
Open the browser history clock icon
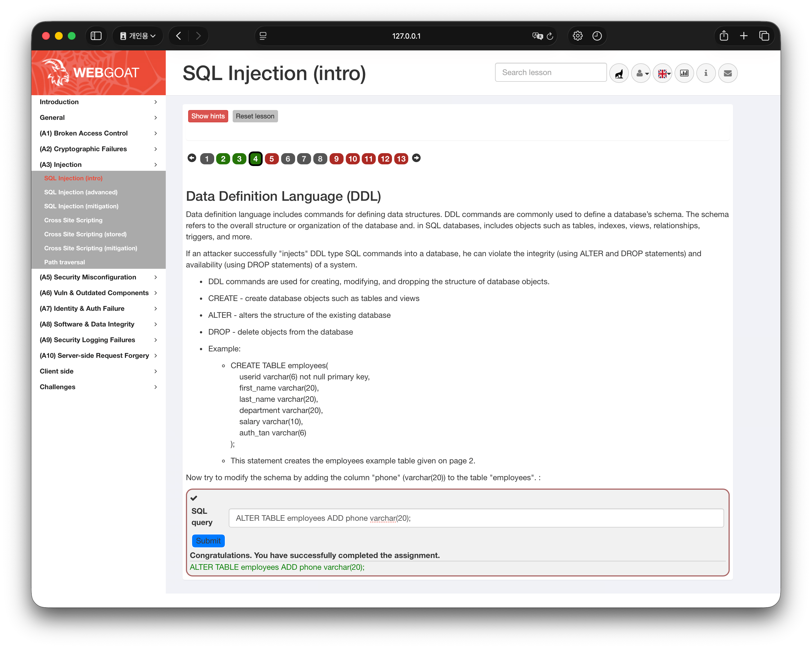(597, 36)
